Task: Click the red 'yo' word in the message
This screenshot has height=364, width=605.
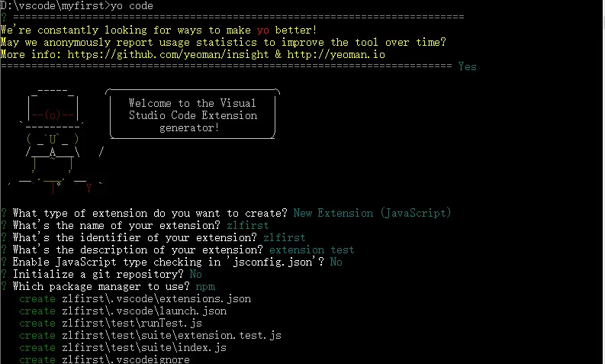Action: click(x=262, y=30)
